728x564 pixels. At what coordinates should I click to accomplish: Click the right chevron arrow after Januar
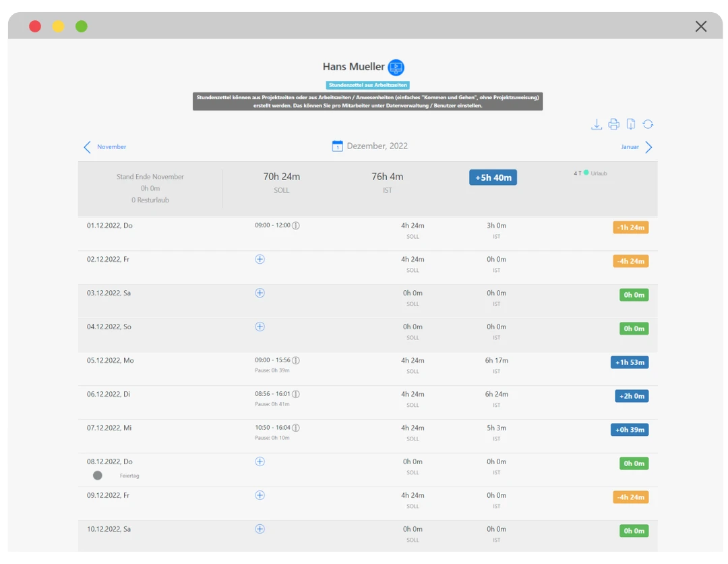[648, 147]
